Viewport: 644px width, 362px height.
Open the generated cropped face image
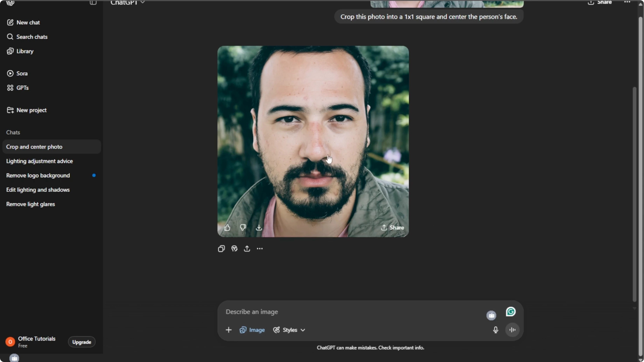(313, 141)
